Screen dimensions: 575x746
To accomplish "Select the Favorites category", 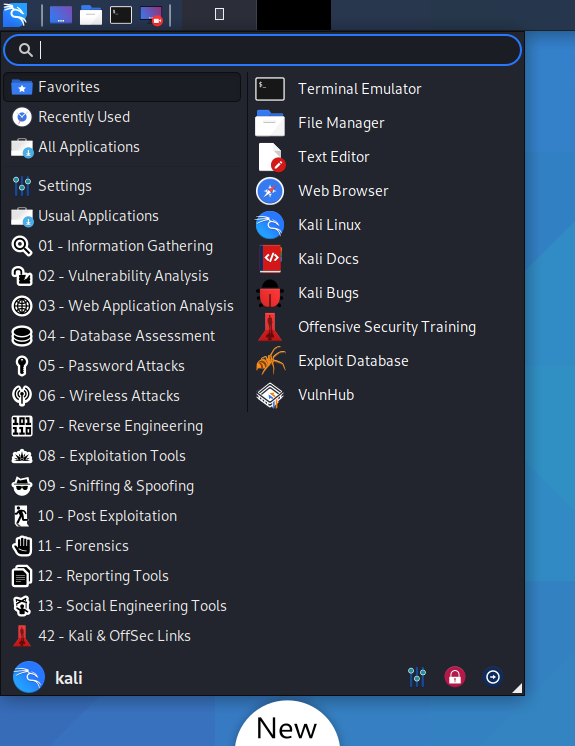I will click(122, 87).
